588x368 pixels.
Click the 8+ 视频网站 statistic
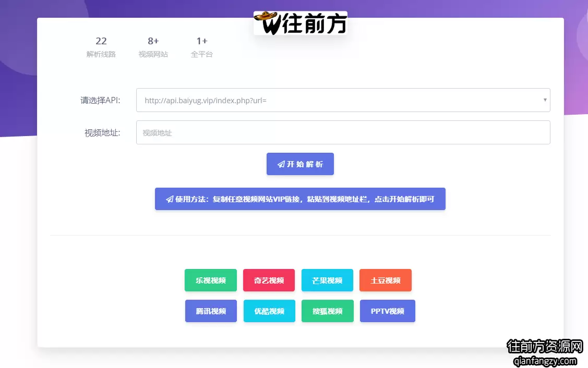click(153, 47)
